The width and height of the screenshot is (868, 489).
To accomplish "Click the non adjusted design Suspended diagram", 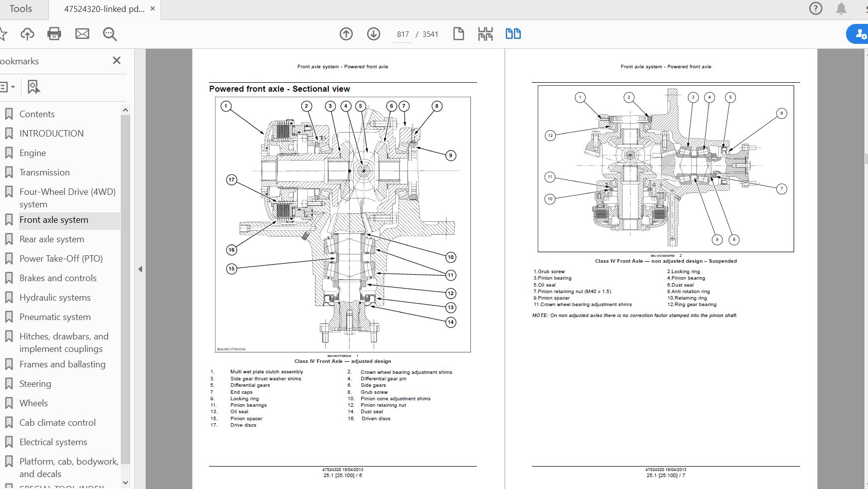I will (x=665, y=168).
